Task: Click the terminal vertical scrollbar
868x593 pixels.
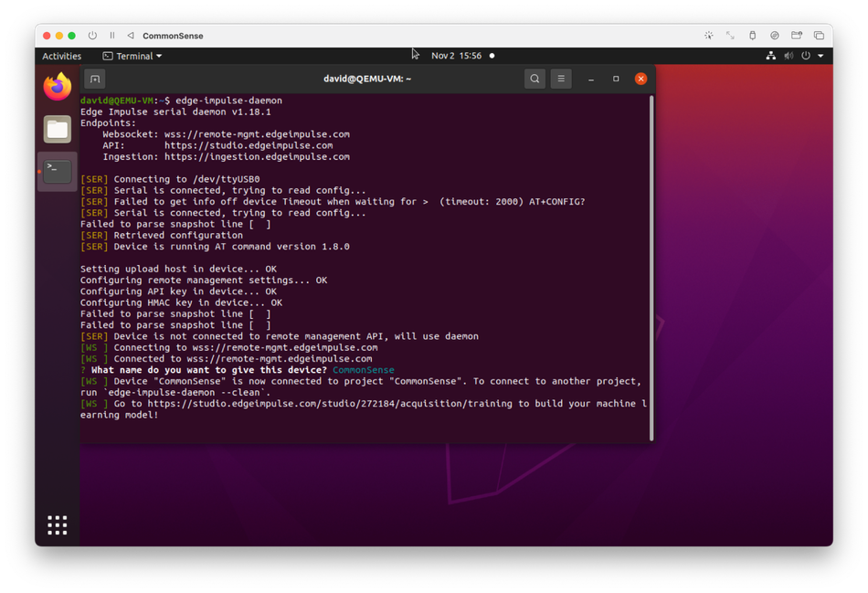Action: [x=651, y=268]
